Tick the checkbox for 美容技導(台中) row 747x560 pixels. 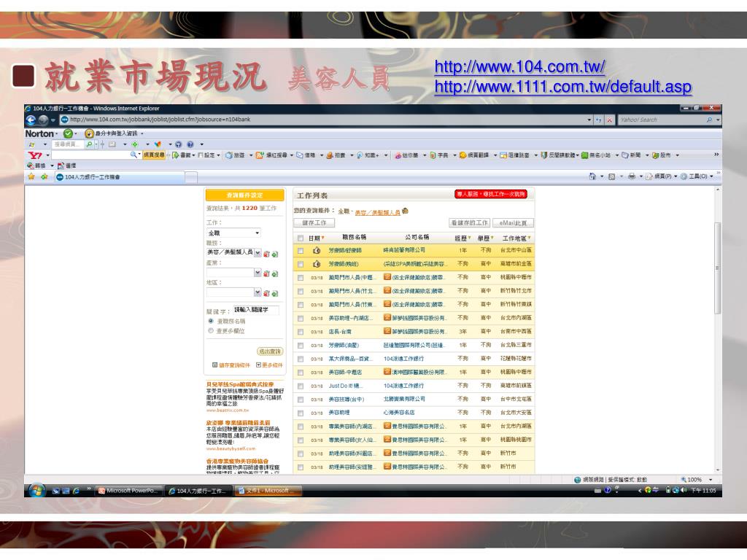click(300, 400)
